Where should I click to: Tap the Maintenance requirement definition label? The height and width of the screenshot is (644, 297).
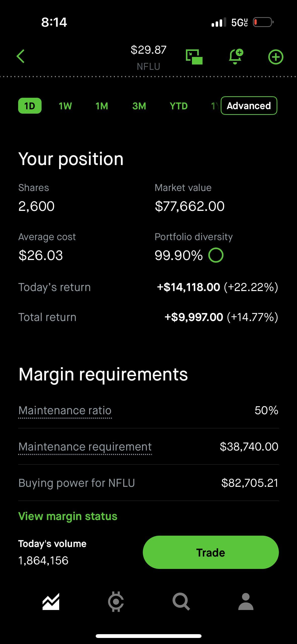pos(85,447)
